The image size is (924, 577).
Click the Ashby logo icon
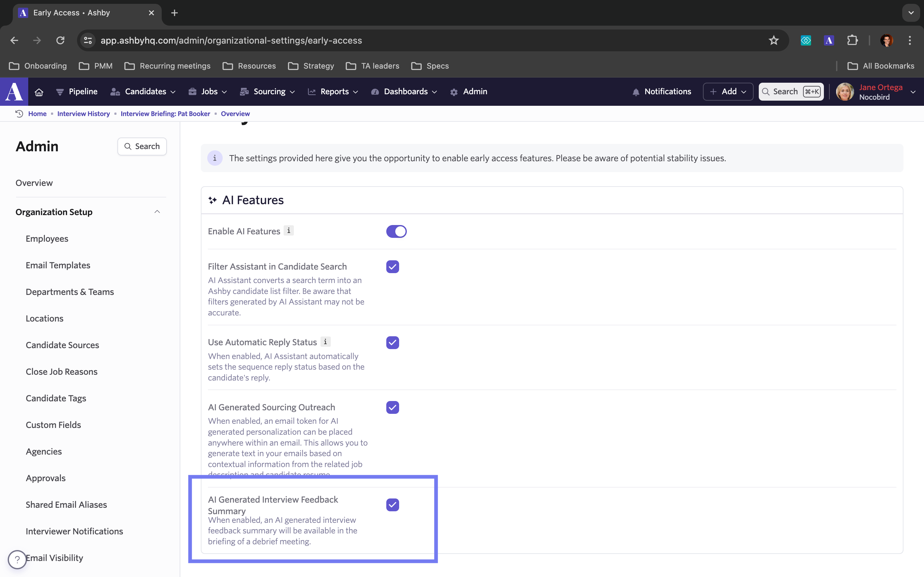pyautogui.click(x=14, y=92)
